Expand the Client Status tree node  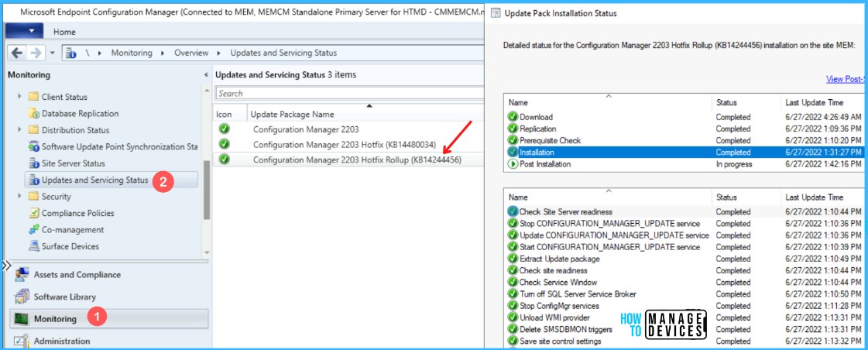(x=20, y=96)
